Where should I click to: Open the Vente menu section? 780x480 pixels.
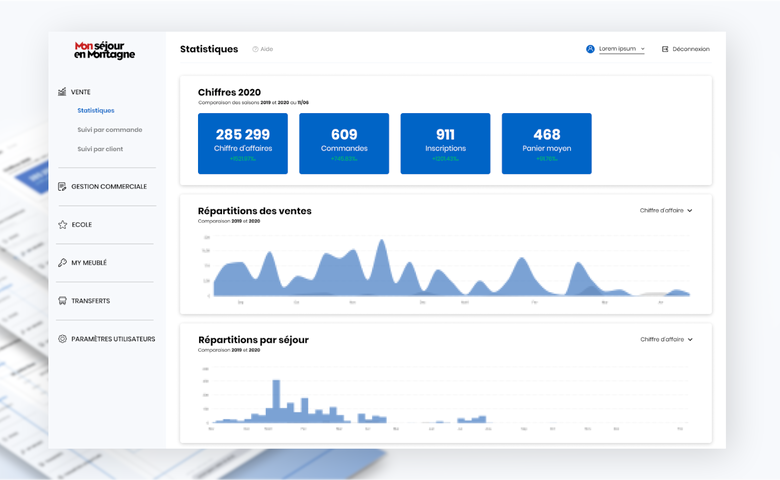coord(81,92)
